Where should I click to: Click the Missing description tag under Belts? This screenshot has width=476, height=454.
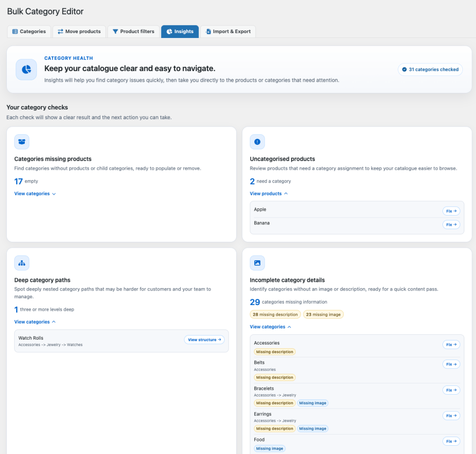point(274,378)
